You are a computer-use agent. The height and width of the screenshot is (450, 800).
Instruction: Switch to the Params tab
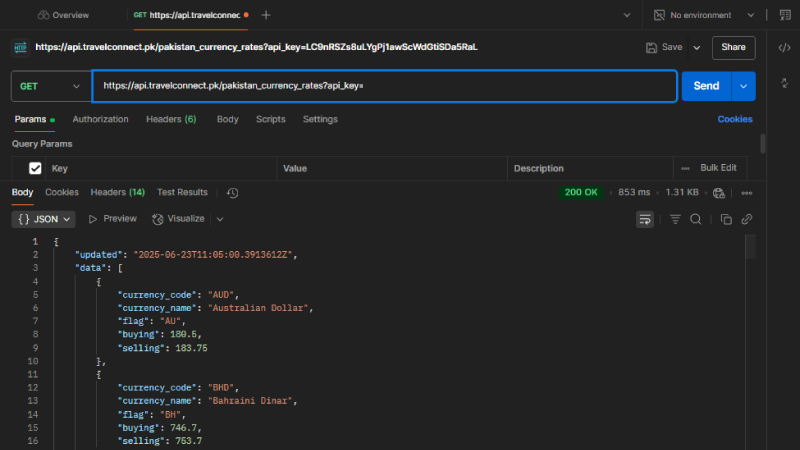point(34,119)
